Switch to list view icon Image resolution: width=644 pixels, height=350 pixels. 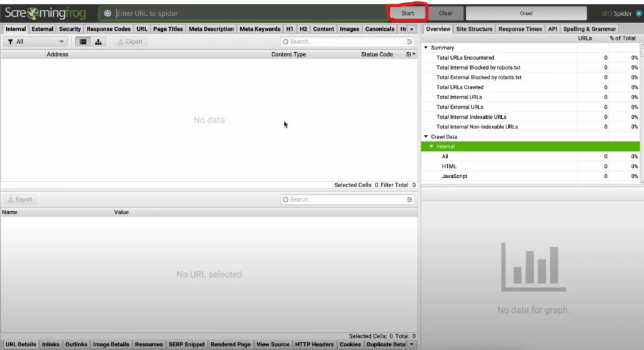coord(83,42)
